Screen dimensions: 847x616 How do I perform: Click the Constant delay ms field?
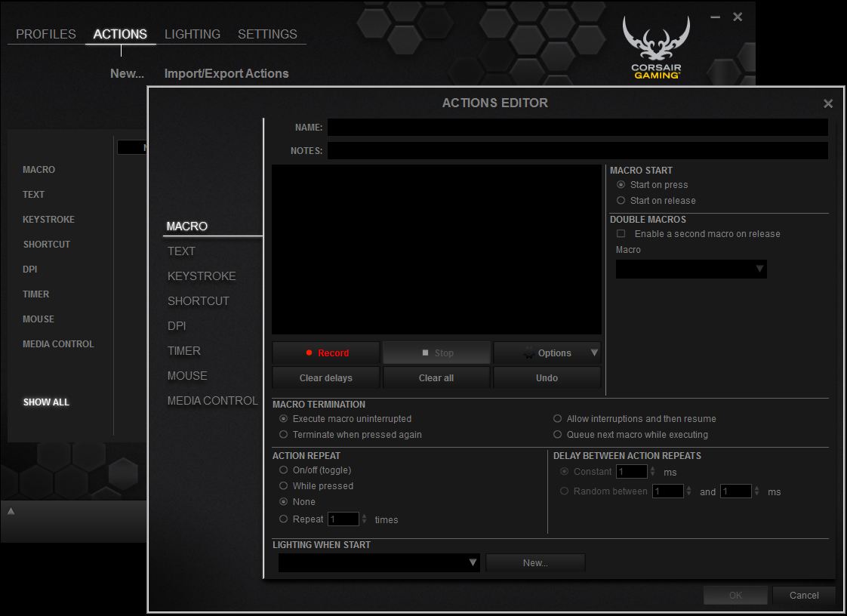click(632, 472)
